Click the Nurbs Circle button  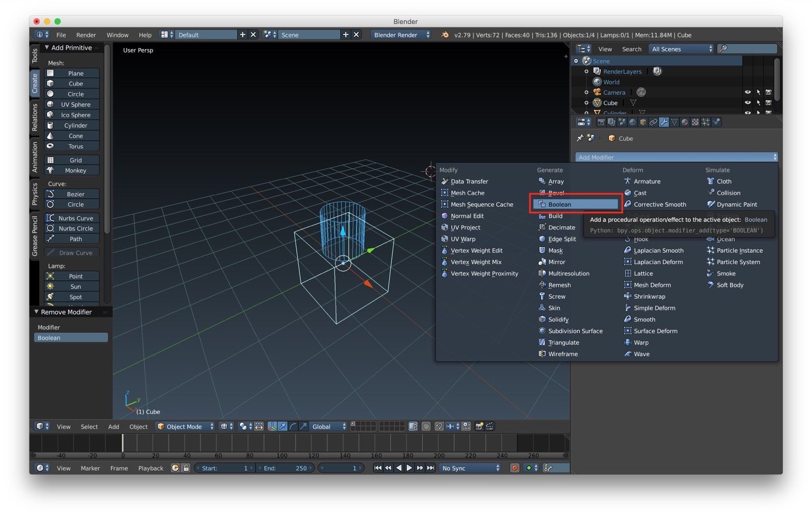[71, 228]
